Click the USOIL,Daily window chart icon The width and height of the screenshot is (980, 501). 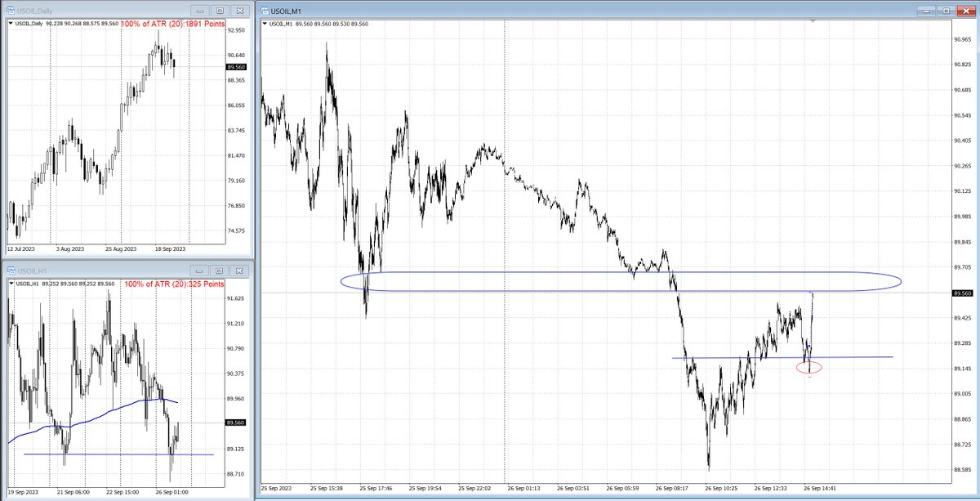click(10, 11)
